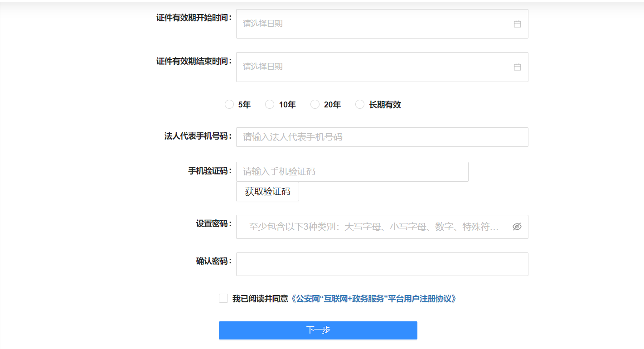Screen dimensions: 644x349
Task: Toggle password visibility eye icon in 设置密码 field
Action: click(517, 226)
